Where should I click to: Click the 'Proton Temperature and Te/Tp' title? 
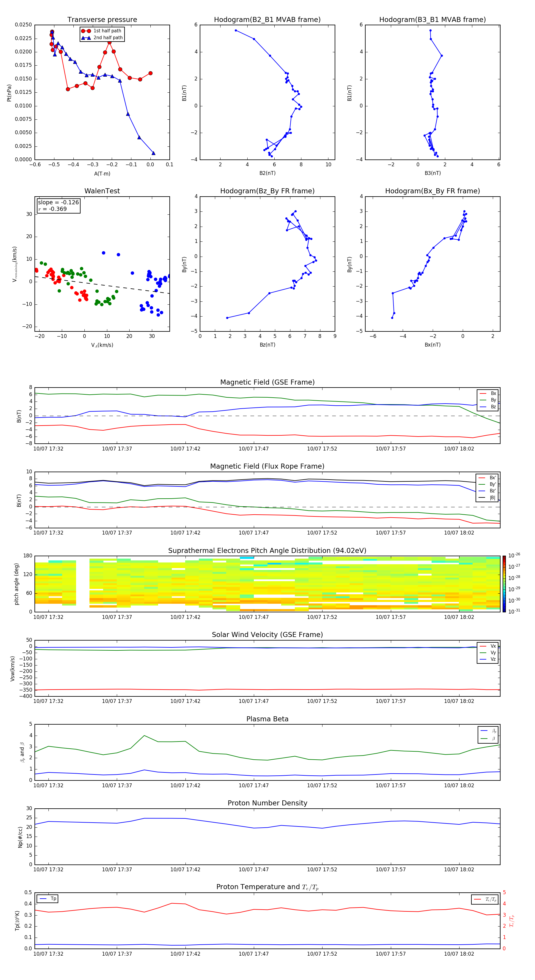267,887
